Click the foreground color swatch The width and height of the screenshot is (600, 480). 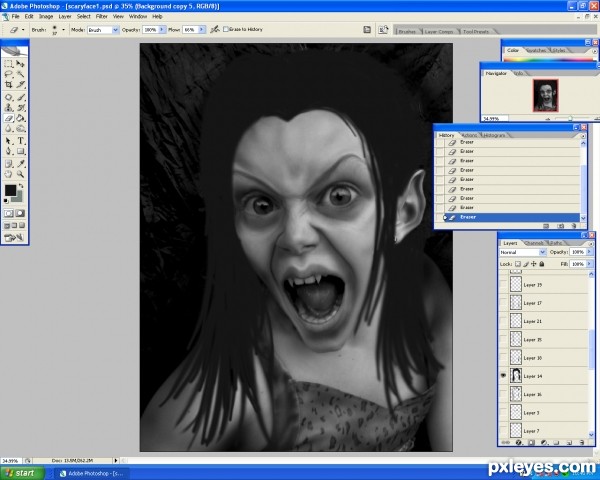pos(10,190)
